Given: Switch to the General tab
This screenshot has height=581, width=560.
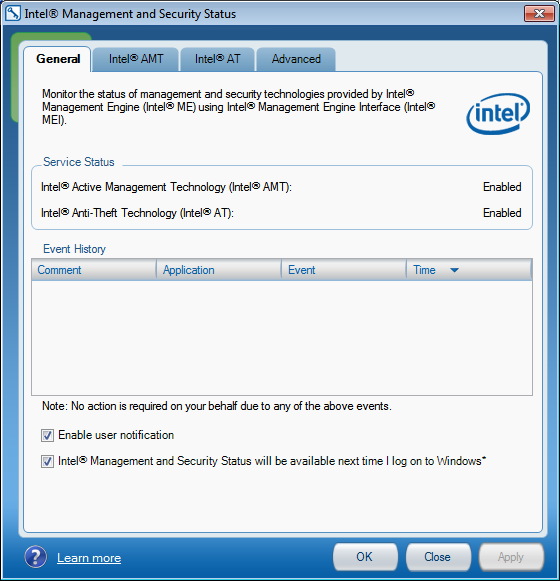Looking at the screenshot, I should pos(58,59).
